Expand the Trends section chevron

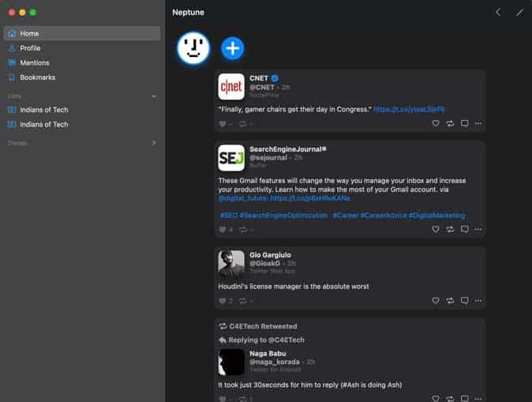coord(154,143)
